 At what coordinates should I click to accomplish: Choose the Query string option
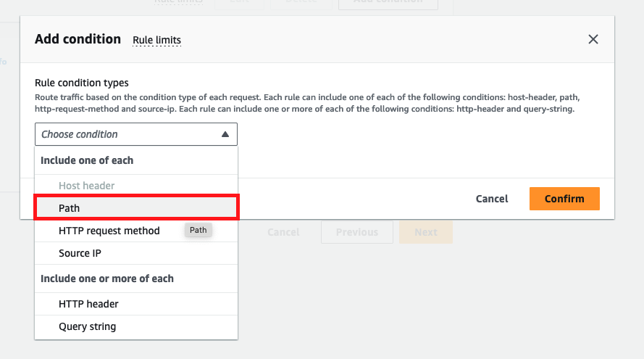(x=88, y=326)
